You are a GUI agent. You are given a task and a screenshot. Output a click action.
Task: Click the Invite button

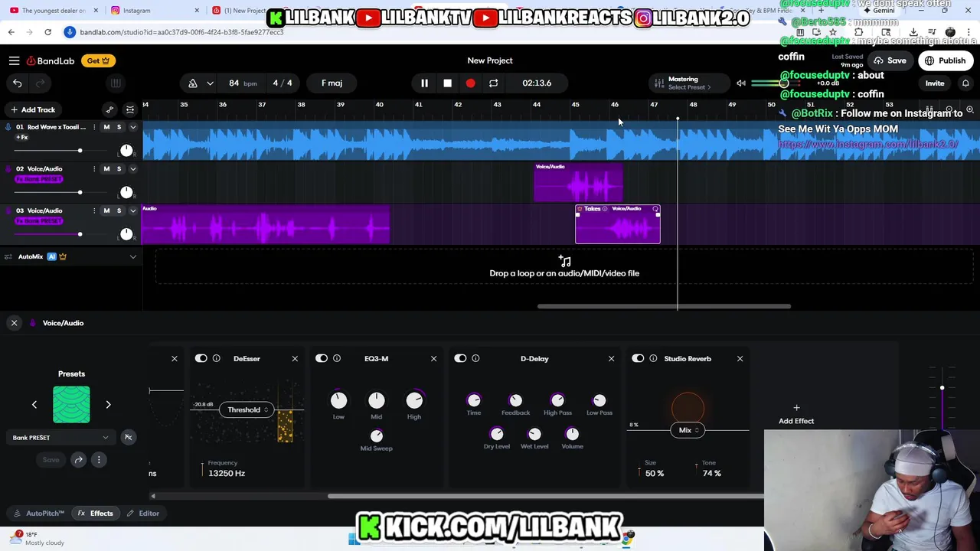[x=935, y=83]
